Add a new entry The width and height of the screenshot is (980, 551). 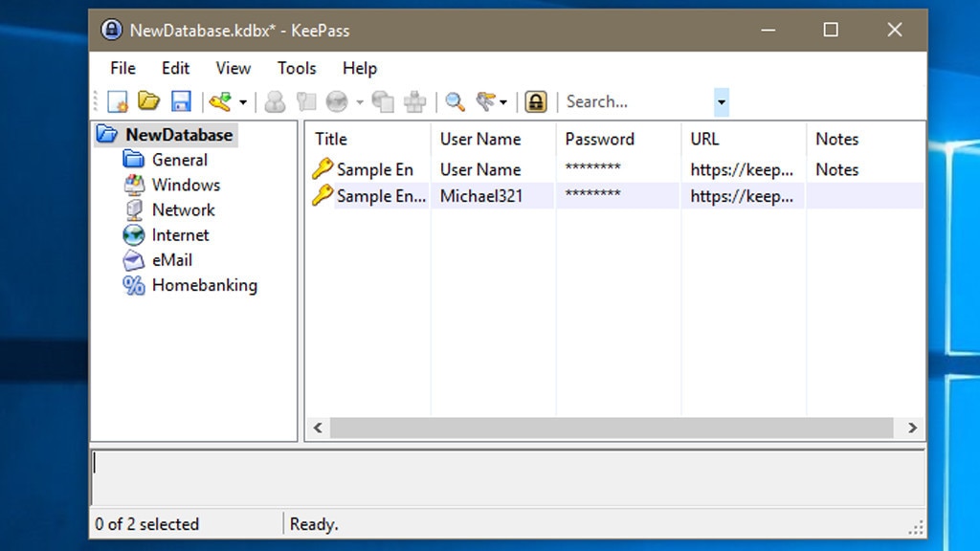(222, 100)
